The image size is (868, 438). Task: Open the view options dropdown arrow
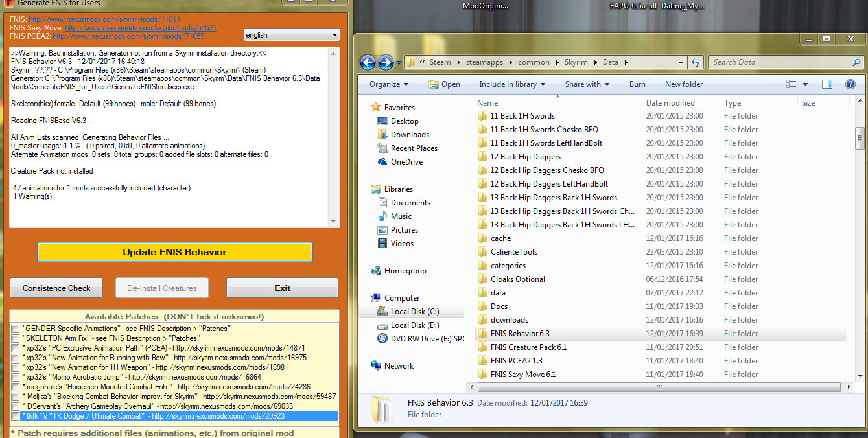805,84
